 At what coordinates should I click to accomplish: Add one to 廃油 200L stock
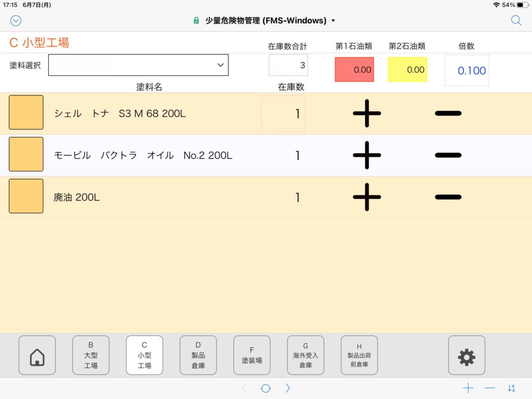click(x=367, y=197)
